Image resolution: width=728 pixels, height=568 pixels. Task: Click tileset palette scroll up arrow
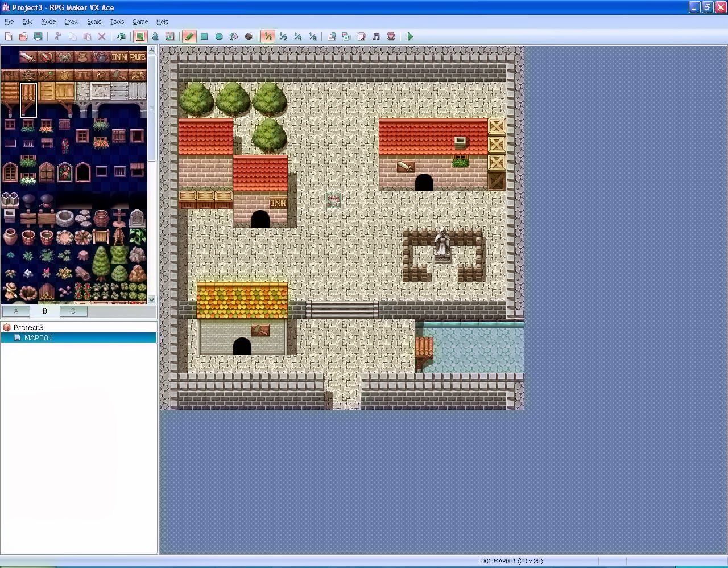(151, 50)
